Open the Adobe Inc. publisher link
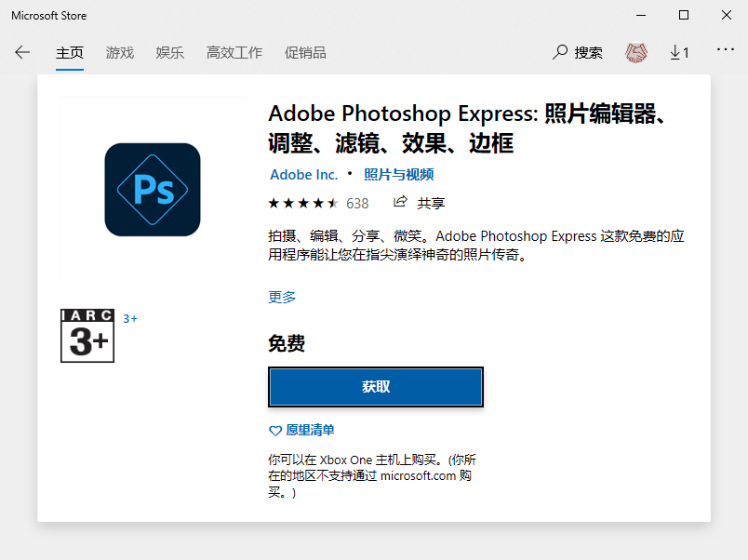748x560 pixels. coord(304,175)
